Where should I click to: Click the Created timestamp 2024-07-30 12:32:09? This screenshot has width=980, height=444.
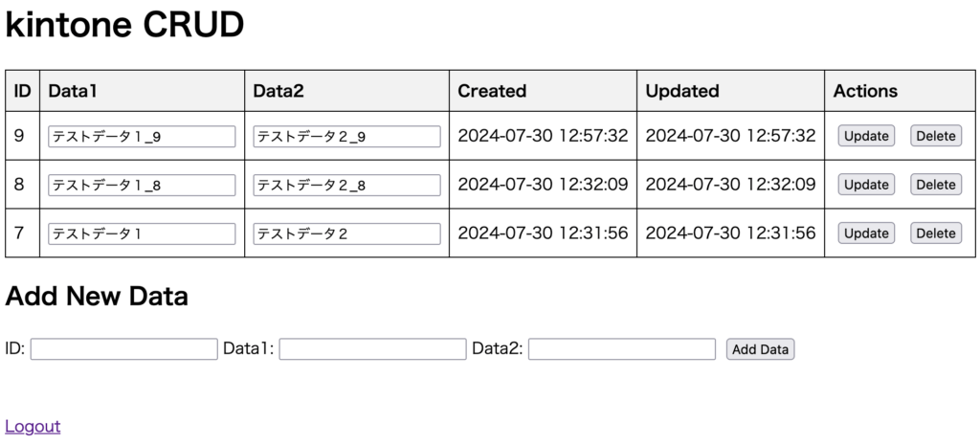(x=543, y=184)
